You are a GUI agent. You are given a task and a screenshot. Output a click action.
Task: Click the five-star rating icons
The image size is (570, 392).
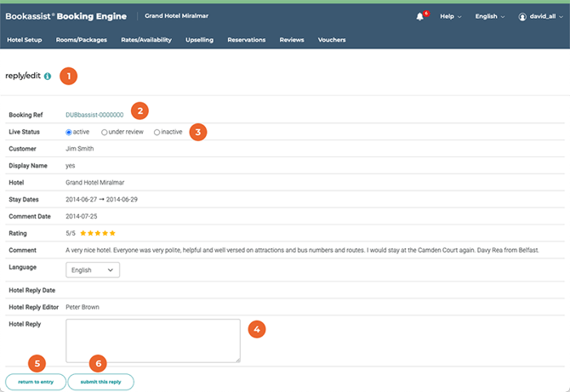pyautogui.click(x=99, y=233)
